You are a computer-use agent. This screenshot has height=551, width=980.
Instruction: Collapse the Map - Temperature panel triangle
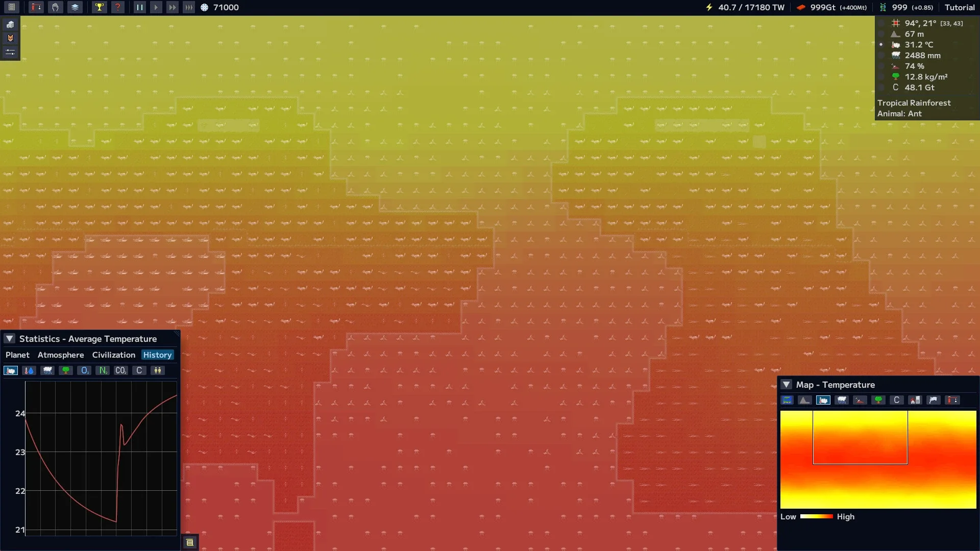787,385
